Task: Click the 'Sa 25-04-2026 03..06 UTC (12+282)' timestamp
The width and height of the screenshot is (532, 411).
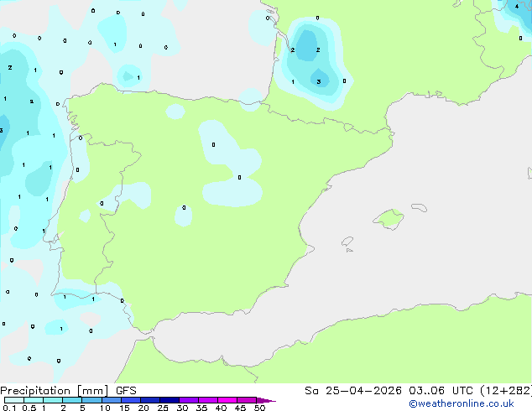Action: click(x=418, y=391)
